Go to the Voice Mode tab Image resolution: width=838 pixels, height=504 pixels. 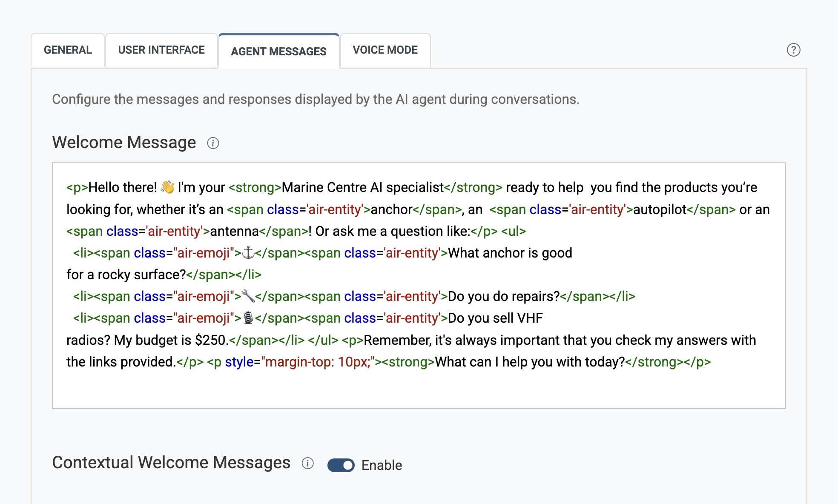coord(385,50)
